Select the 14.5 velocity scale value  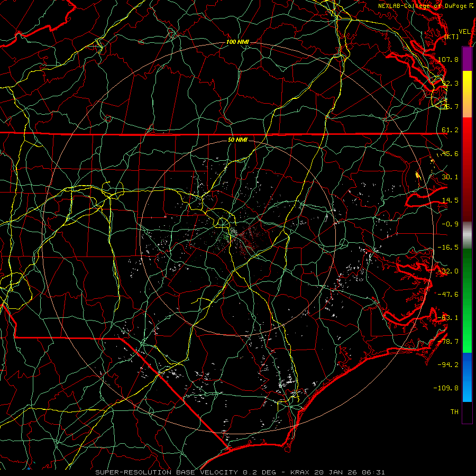coord(450,200)
